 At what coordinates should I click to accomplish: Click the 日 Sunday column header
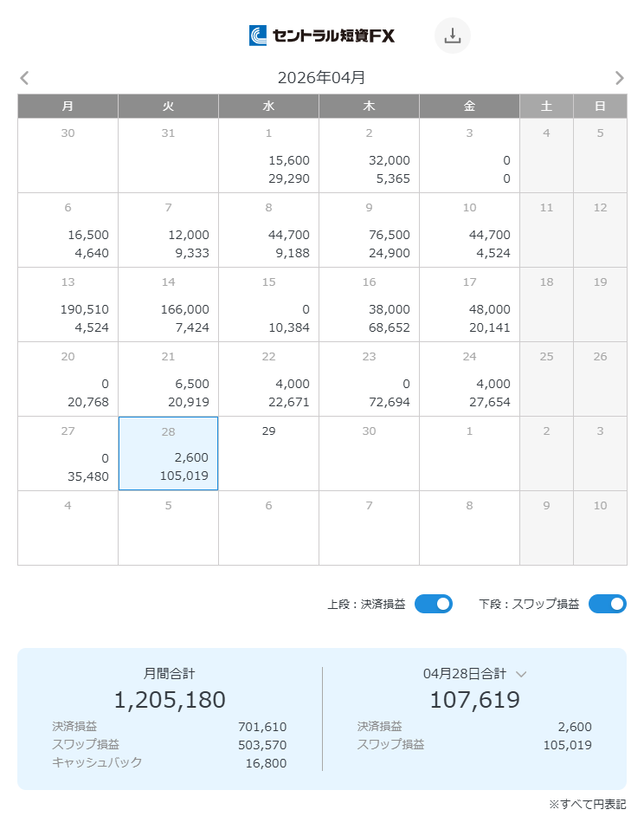pos(600,106)
